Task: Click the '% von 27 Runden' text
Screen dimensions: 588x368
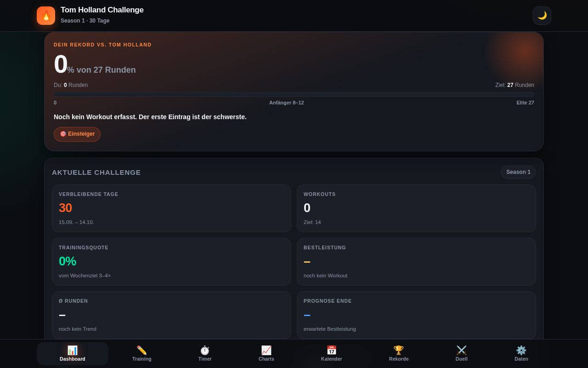Action: click(x=102, y=70)
